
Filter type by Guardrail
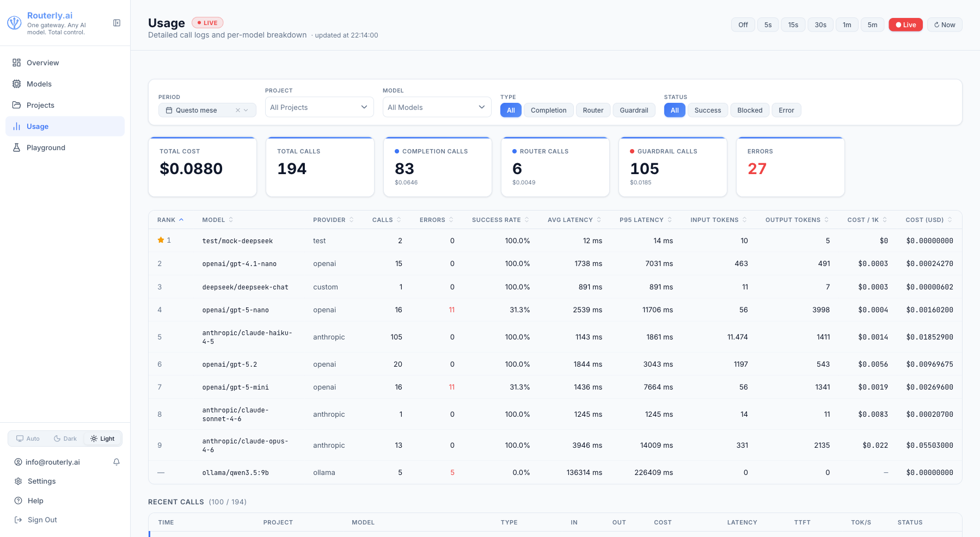tap(634, 110)
